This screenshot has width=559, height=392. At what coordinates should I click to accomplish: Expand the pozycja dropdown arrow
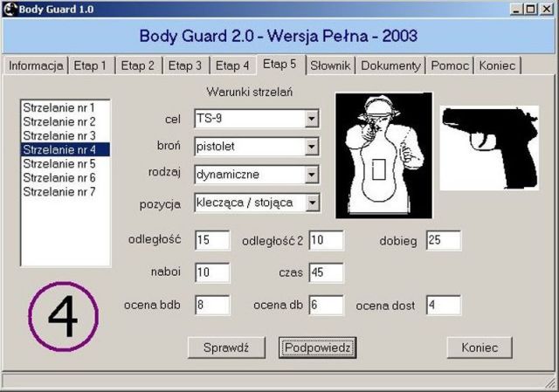point(312,203)
